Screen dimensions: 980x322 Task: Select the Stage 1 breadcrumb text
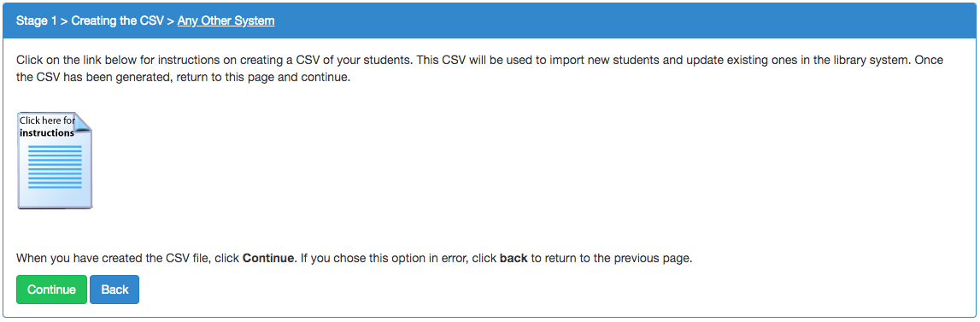point(37,20)
